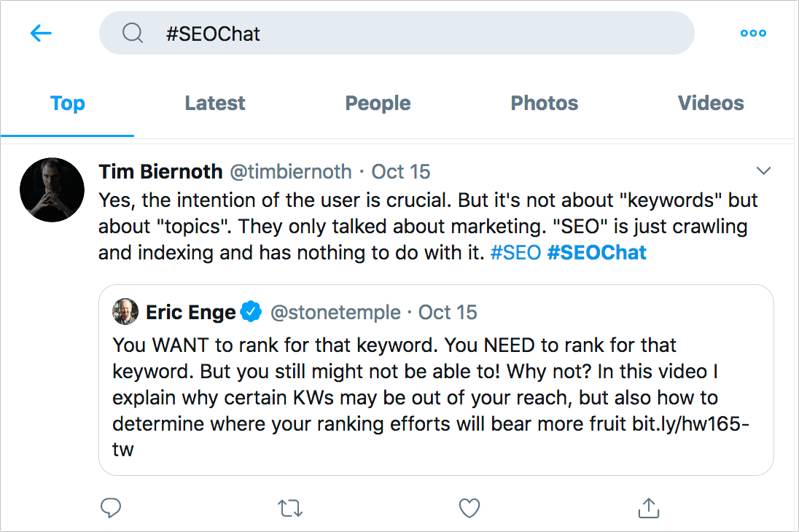Reply to Tim Biernoth's tweet
This screenshot has width=799, height=532.
(111, 508)
